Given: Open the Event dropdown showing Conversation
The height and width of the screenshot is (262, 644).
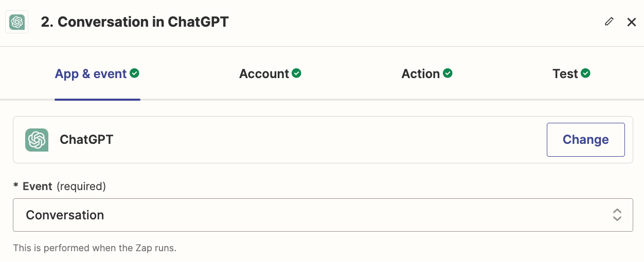Looking at the screenshot, I should [x=309, y=215].
